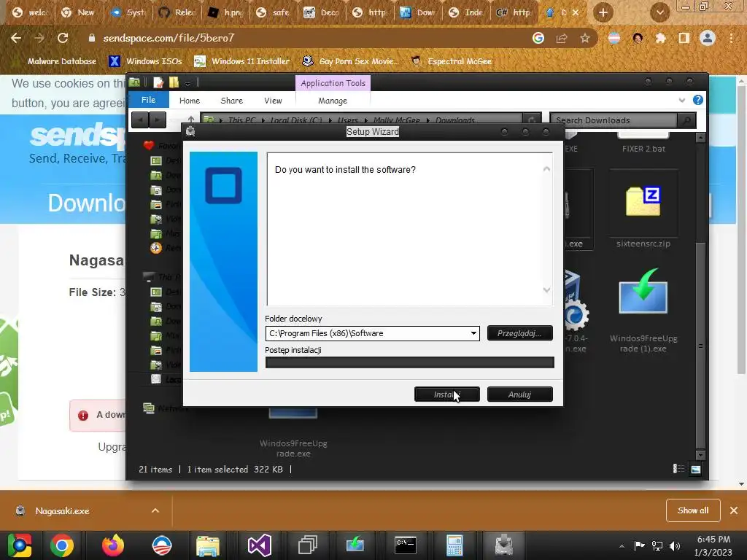Screen dimensions: 747x560
Task: Click the Explorer help question mark icon
Action: 698,100
